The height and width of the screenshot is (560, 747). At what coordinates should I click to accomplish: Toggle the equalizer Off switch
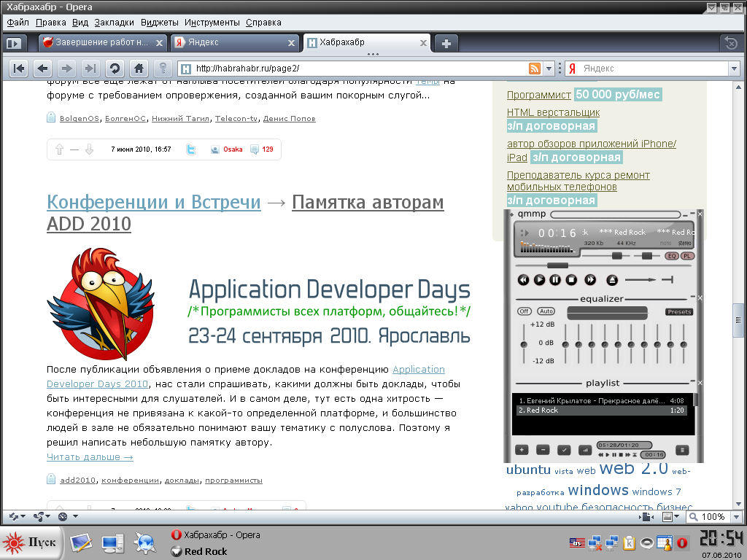(524, 311)
